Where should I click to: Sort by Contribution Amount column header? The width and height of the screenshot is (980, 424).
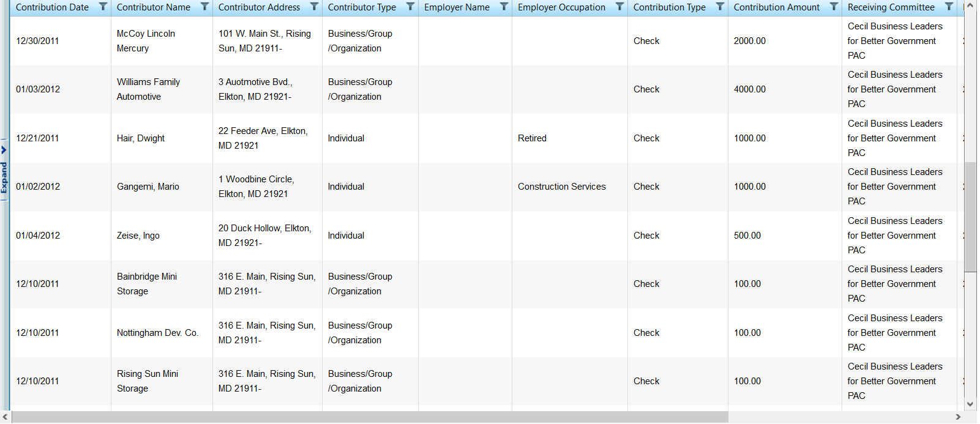776,7
